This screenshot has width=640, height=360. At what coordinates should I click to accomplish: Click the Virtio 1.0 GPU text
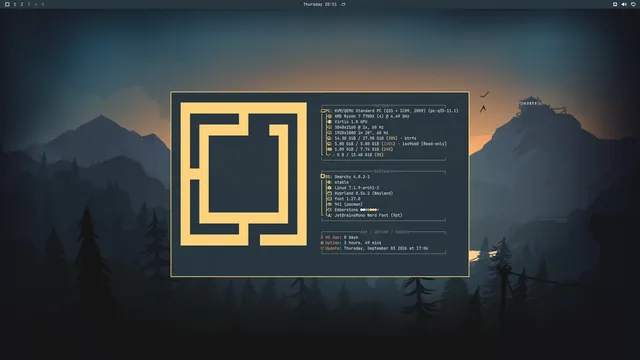351,122
